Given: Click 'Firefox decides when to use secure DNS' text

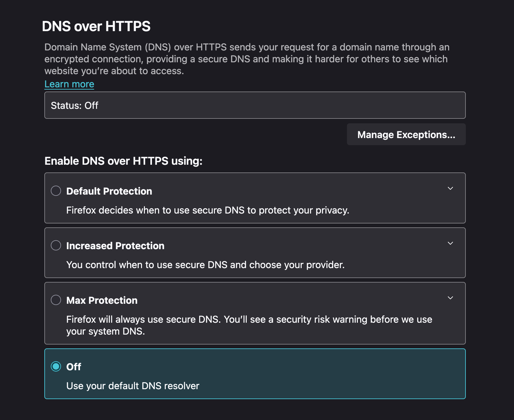Looking at the screenshot, I should point(208,210).
